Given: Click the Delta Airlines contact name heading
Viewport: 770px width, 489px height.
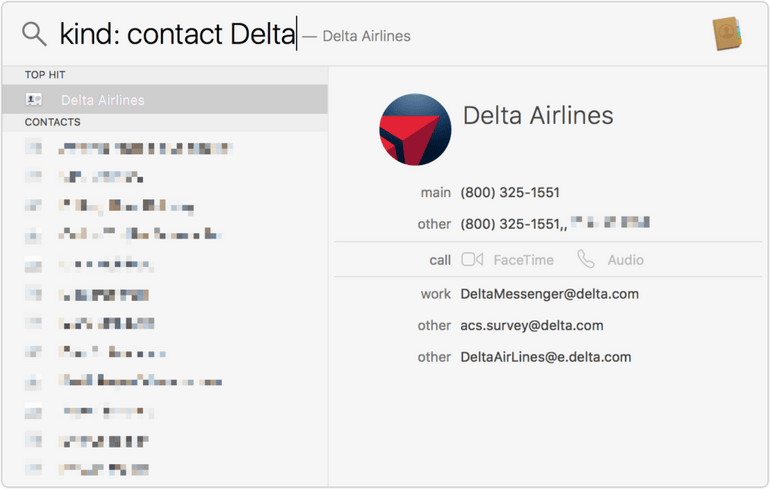Looking at the screenshot, I should point(538,116).
